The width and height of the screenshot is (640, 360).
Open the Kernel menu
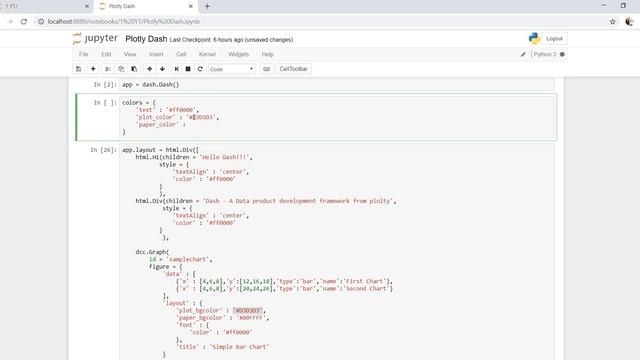[207, 54]
